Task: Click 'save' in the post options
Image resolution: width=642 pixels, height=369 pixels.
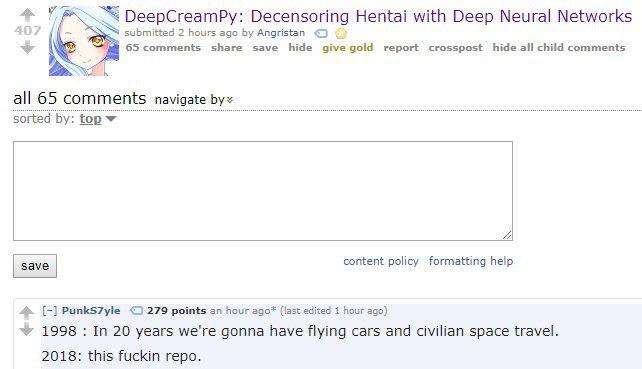Action: pyautogui.click(x=265, y=48)
